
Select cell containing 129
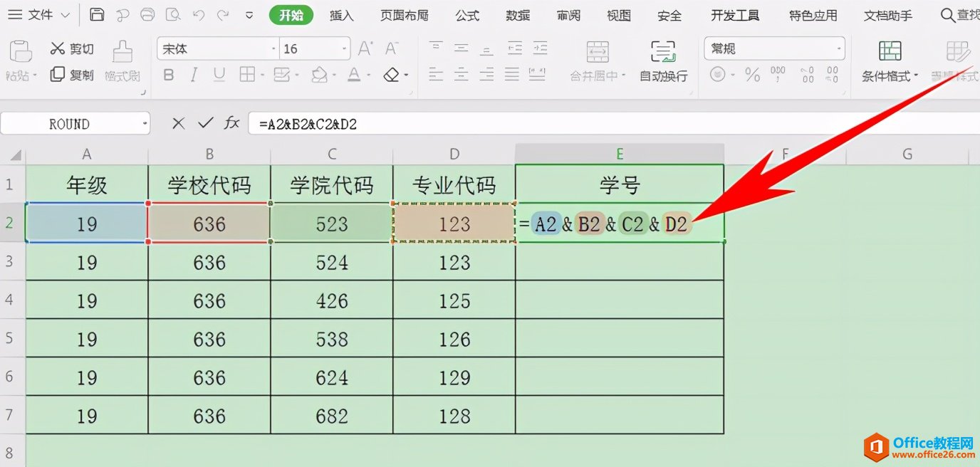(454, 377)
